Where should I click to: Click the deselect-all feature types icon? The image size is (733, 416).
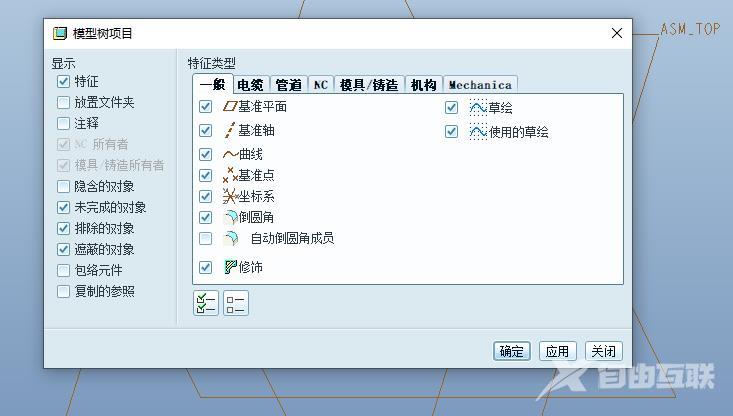[236, 303]
